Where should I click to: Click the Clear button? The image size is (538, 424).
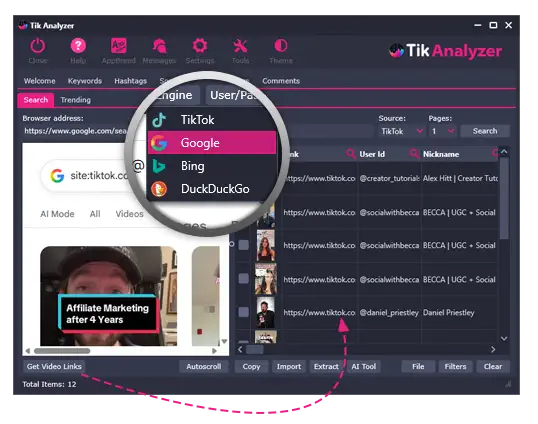point(493,366)
